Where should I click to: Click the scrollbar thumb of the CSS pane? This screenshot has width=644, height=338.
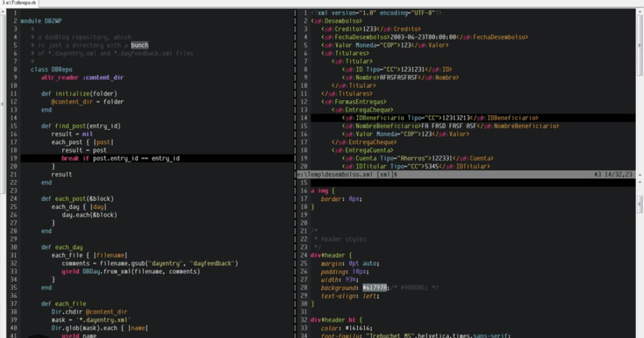640,205
